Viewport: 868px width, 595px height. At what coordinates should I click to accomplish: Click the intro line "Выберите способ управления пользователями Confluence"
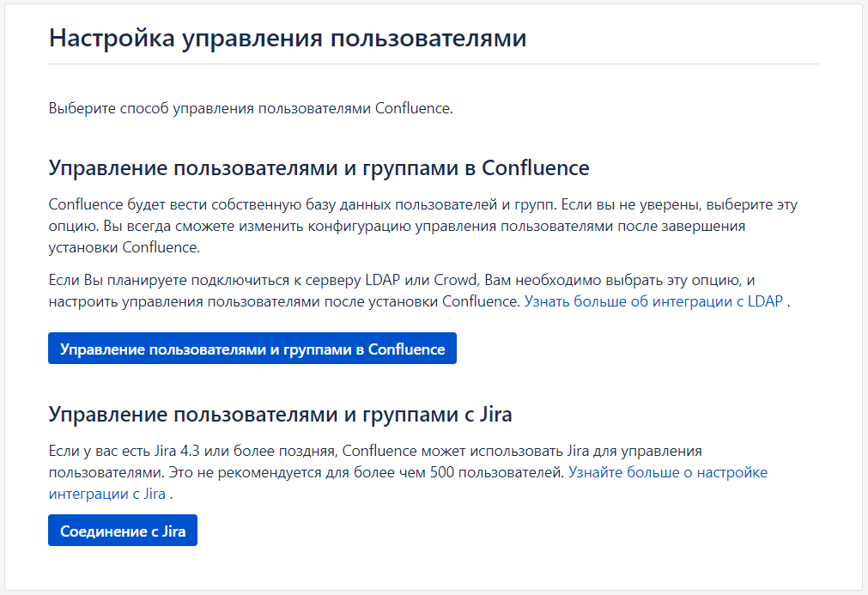250,108
